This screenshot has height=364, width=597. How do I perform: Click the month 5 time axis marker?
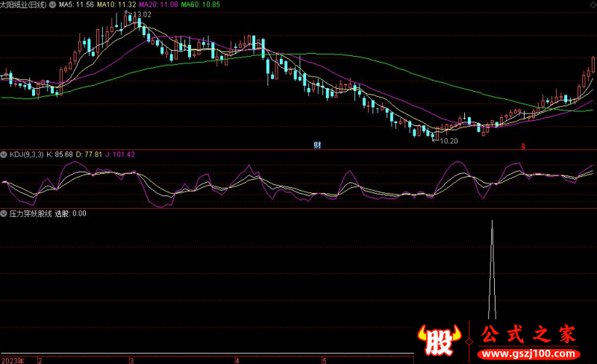[x=324, y=360]
